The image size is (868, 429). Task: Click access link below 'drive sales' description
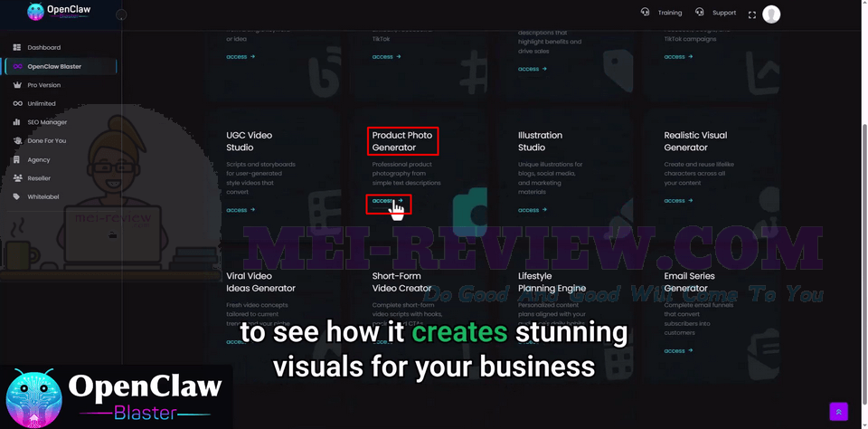tap(533, 69)
